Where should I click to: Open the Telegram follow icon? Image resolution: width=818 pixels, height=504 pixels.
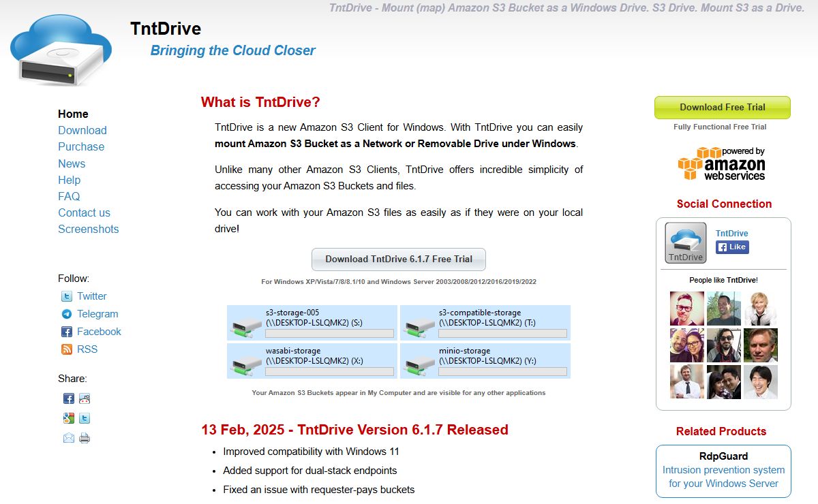point(67,314)
